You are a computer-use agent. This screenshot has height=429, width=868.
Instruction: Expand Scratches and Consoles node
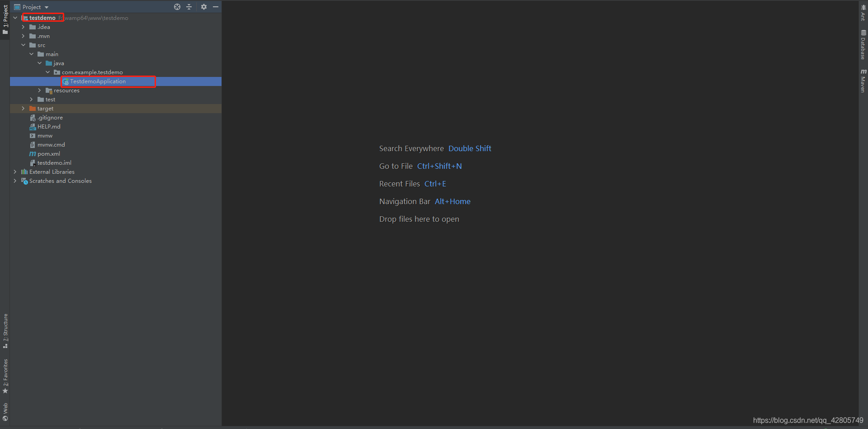[x=15, y=181]
